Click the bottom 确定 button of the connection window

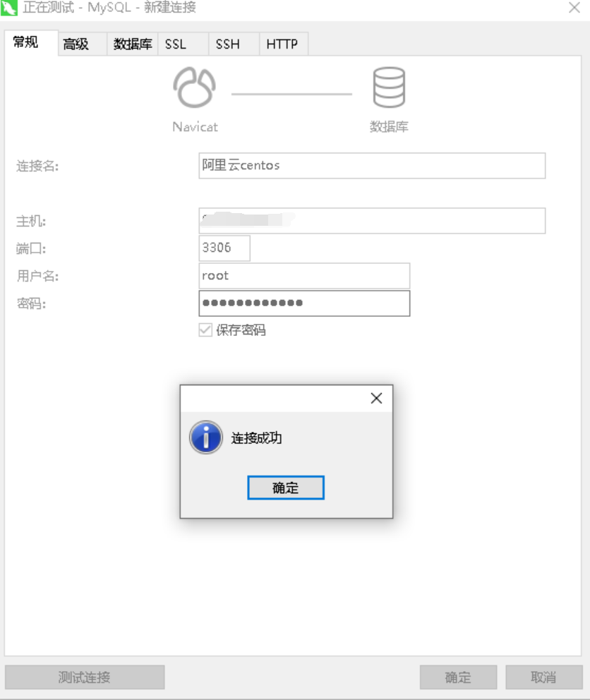pyautogui.click(x=458, y=677)
